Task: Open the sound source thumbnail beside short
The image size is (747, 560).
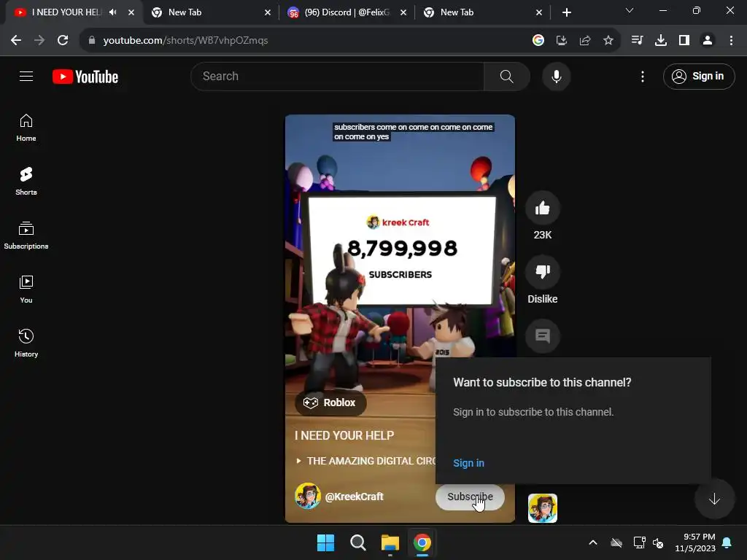Action: [x=542, y=508]
